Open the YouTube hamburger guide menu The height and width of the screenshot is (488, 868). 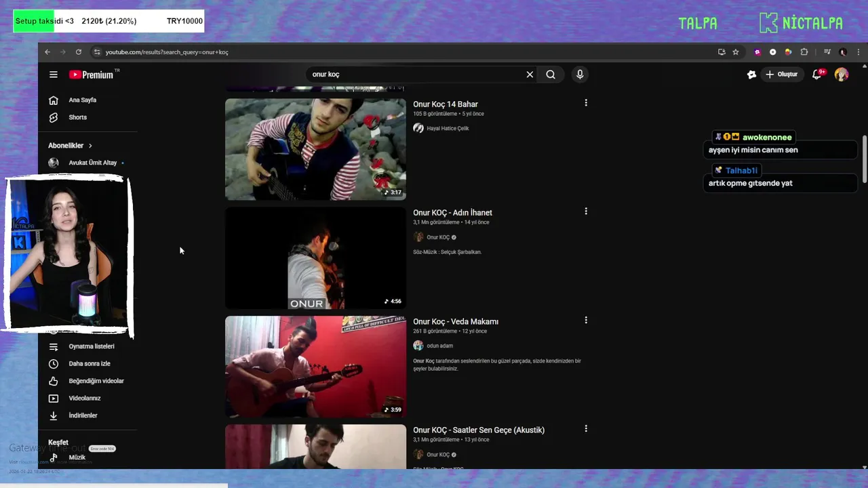54,75
